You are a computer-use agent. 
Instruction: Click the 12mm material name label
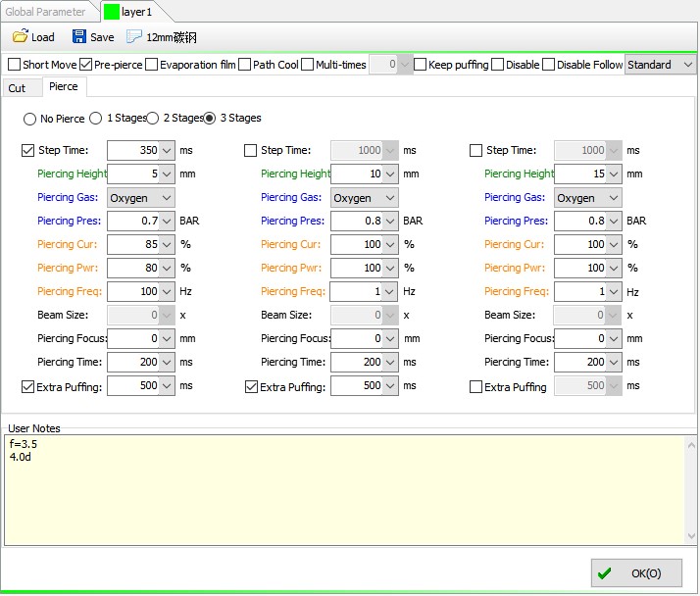(172, 37)
